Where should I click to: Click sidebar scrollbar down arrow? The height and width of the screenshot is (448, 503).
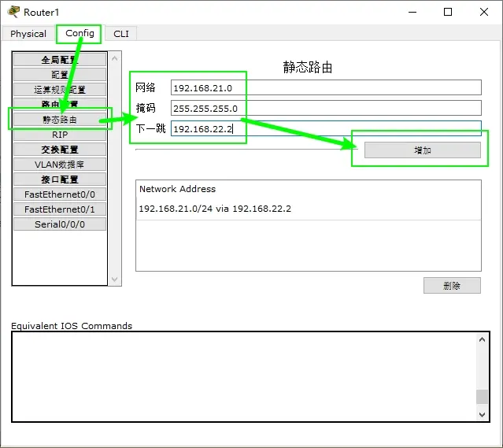(114, 280)
